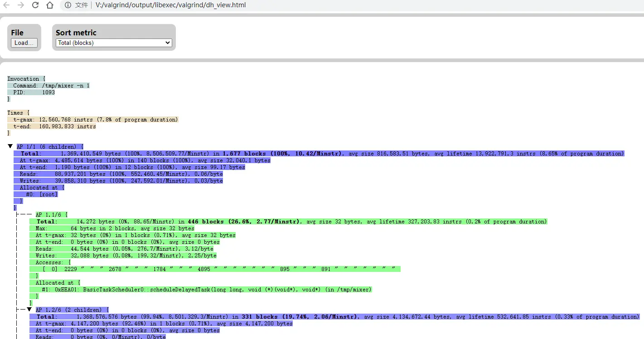The image size is (644, 339).
Task: Click the Total line with 331 blocks
Action: click(334, 317)
